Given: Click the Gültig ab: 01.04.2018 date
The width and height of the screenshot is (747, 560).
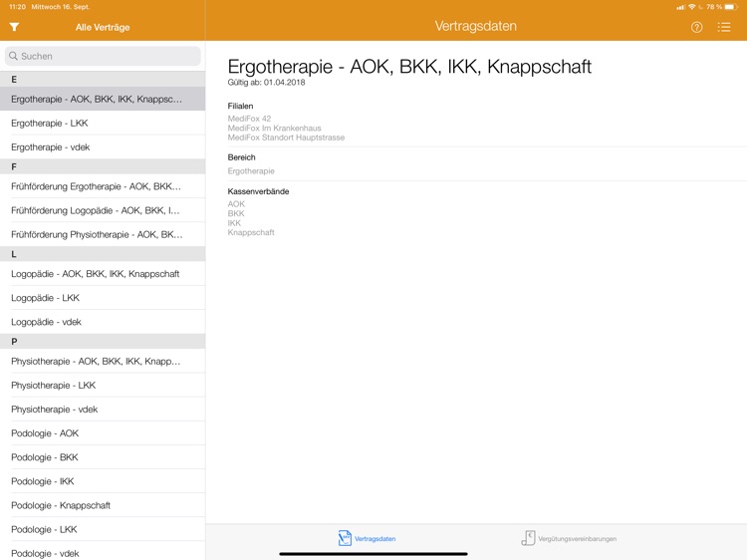Looking at the screenshot, I should pos(266,83).
